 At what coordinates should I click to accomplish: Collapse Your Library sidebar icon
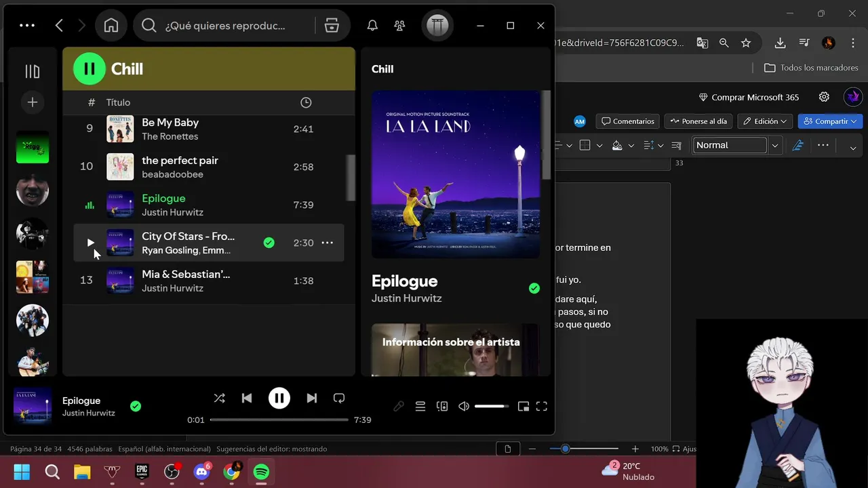point(32,71)
